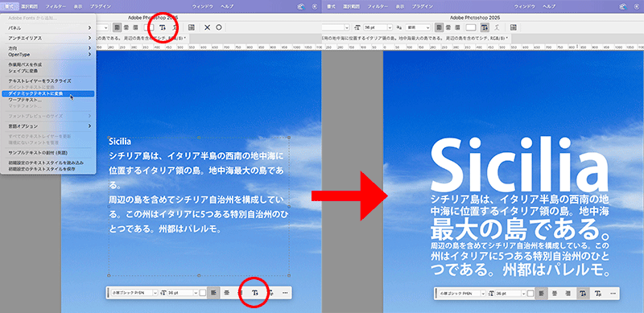Toggle off active dynamic text under enlarged Sicilia
644x313 pixels.
point(582,294)
